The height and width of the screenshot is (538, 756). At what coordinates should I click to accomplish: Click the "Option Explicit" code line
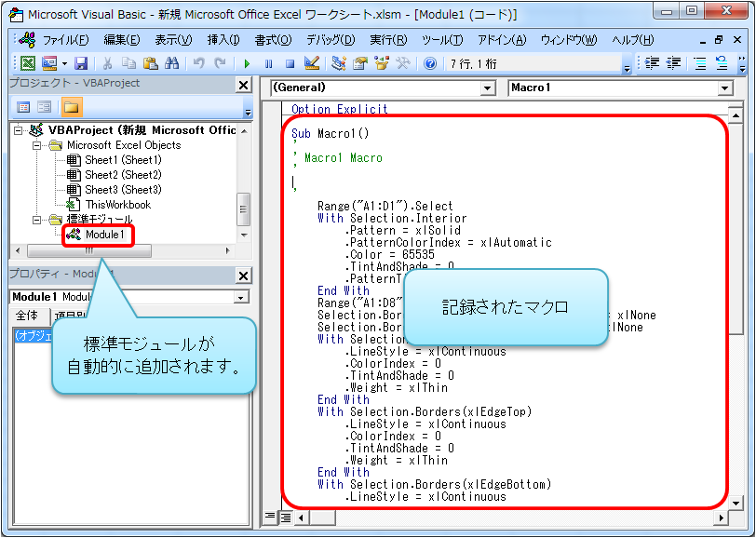click(x=340, y=110)
